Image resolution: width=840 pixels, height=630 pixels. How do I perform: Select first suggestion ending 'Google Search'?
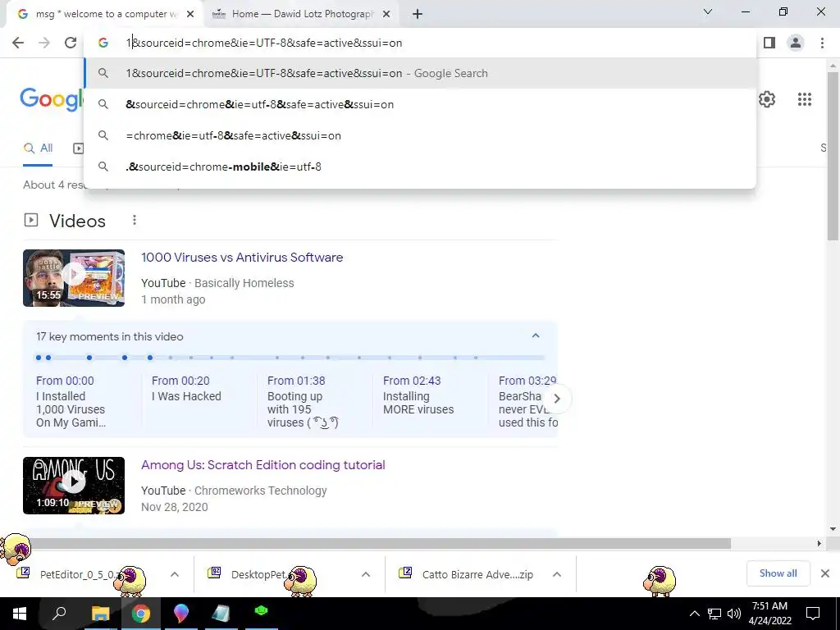420,73
